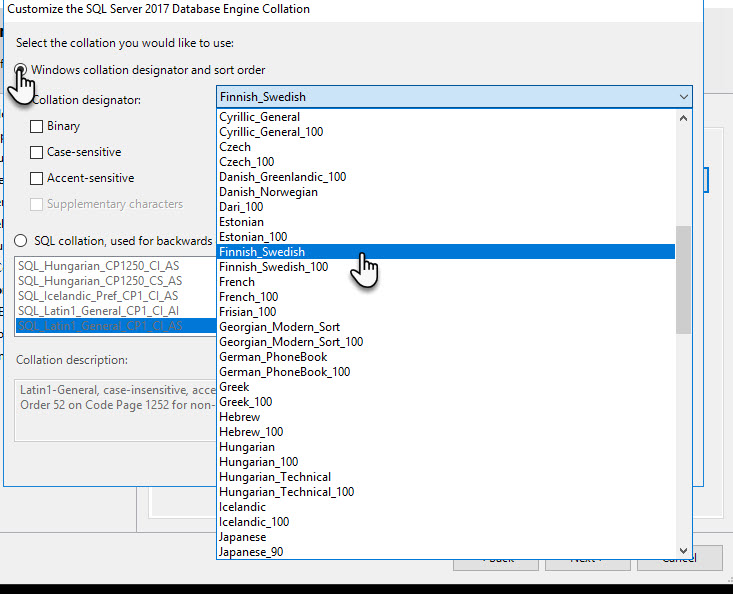Select Czech collation option
The image size is (733, 594).
point(446,147)
